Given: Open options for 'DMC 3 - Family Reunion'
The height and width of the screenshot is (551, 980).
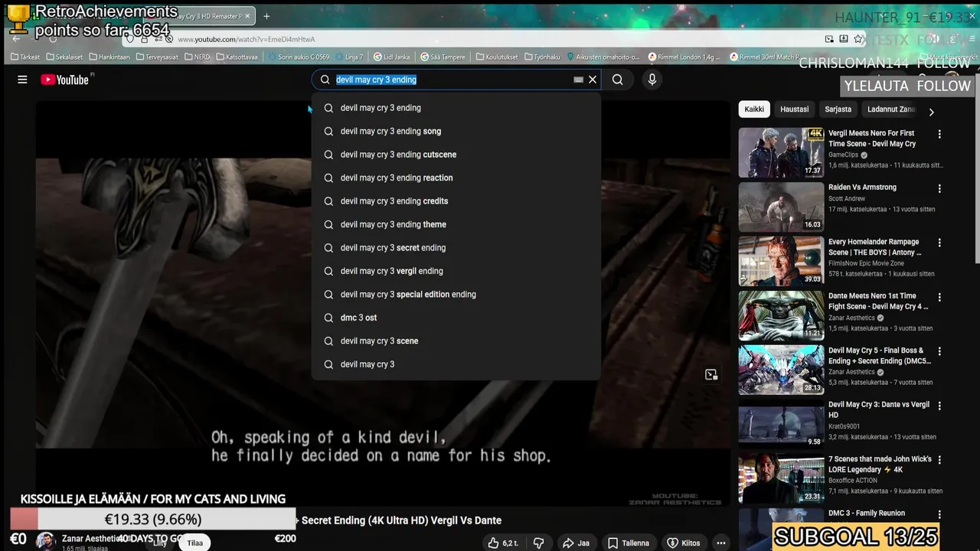Looking at the screenshot, I should 939,514.
